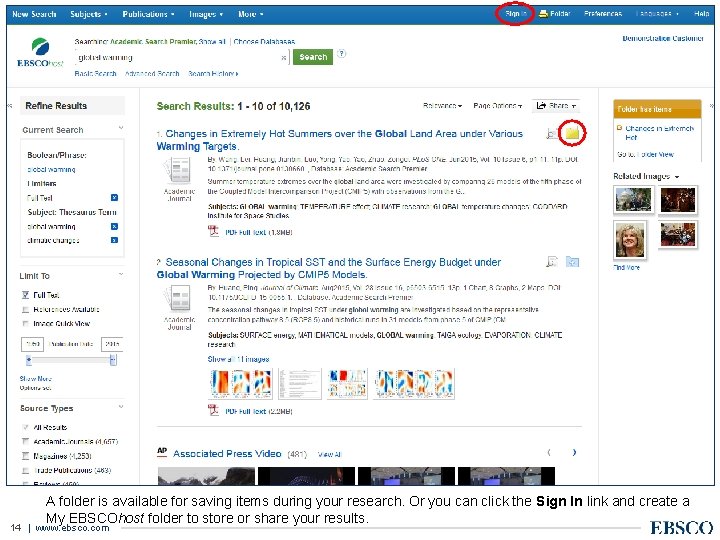Open the Page Options dropdown
The width and height of the screenshot is (720, 540).
coord(498,106)
